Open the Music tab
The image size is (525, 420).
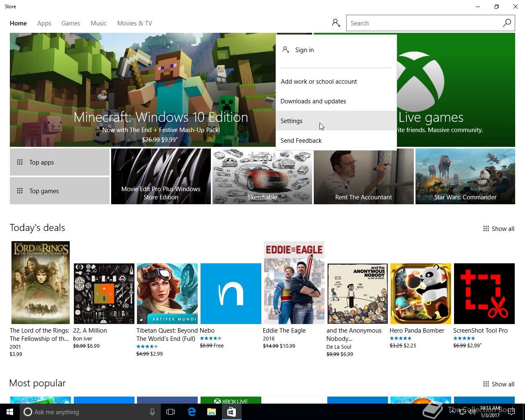point(98,23)
